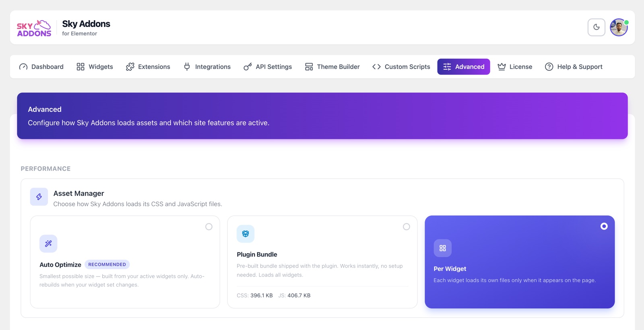The height and width of the screenshot is (330, 644).
Task: Click the Integrations plug icon
Action: [187, 67]
